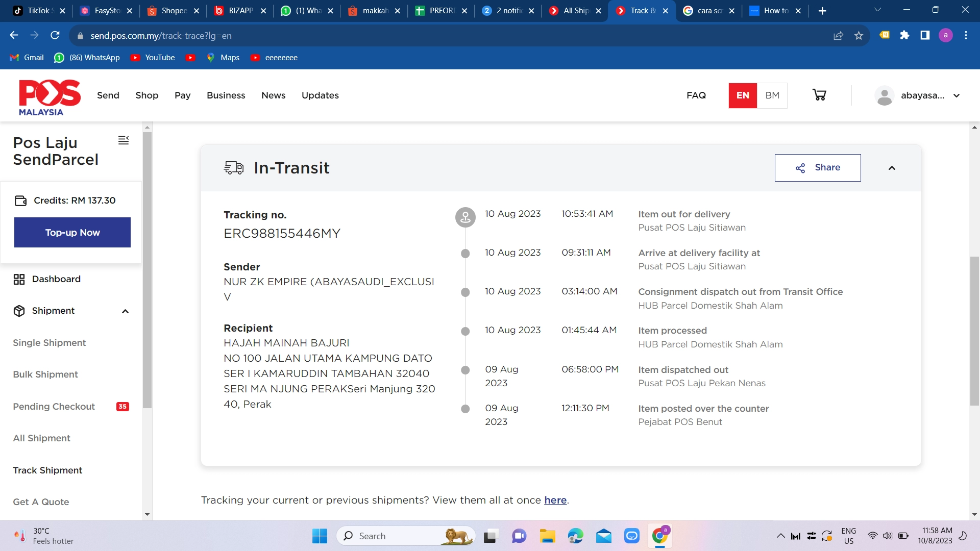Go to Dashboard in sidebar
This screenshot has height=551, width=980.
56,279
